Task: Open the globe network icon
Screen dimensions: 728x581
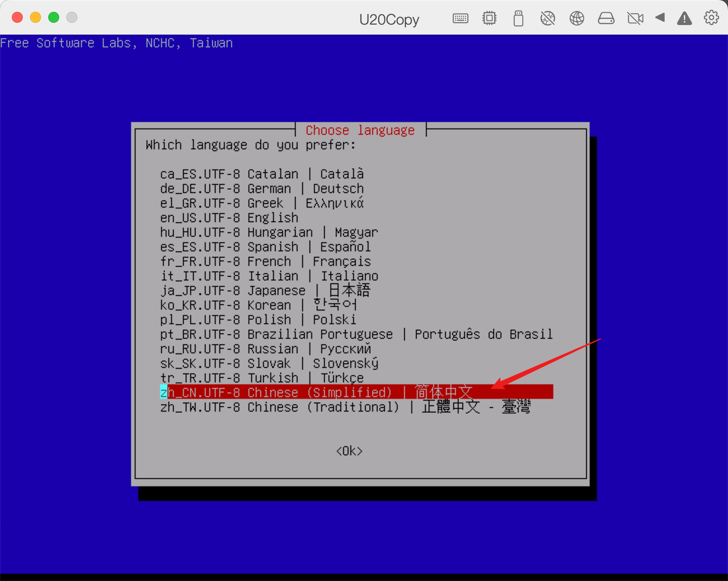Action: pyautogui.click(x=576, y=18)
